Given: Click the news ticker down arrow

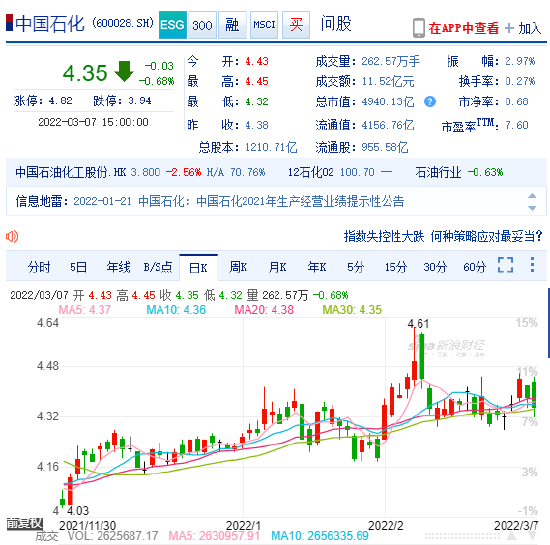Looking at the screenshot, I should [532, 208].
